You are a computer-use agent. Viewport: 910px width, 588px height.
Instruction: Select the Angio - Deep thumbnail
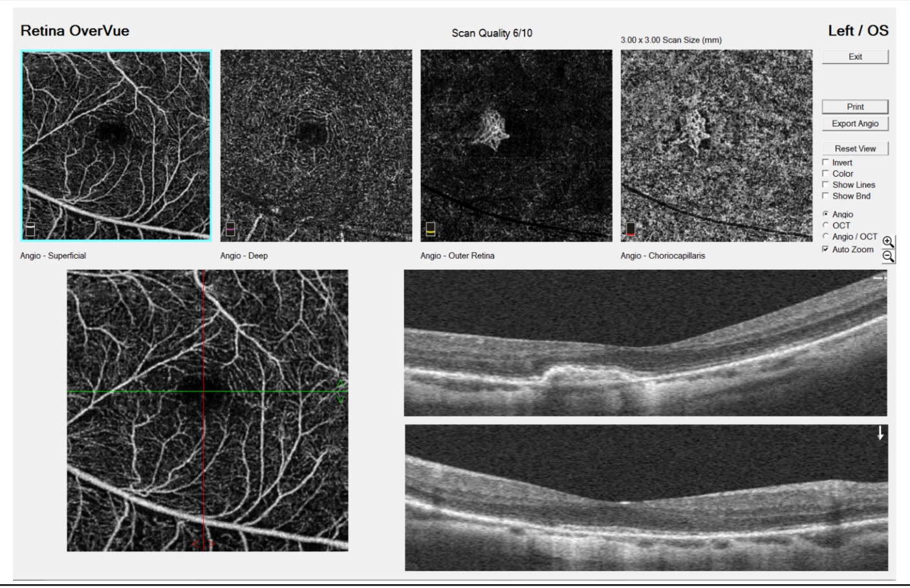point(316,146)
